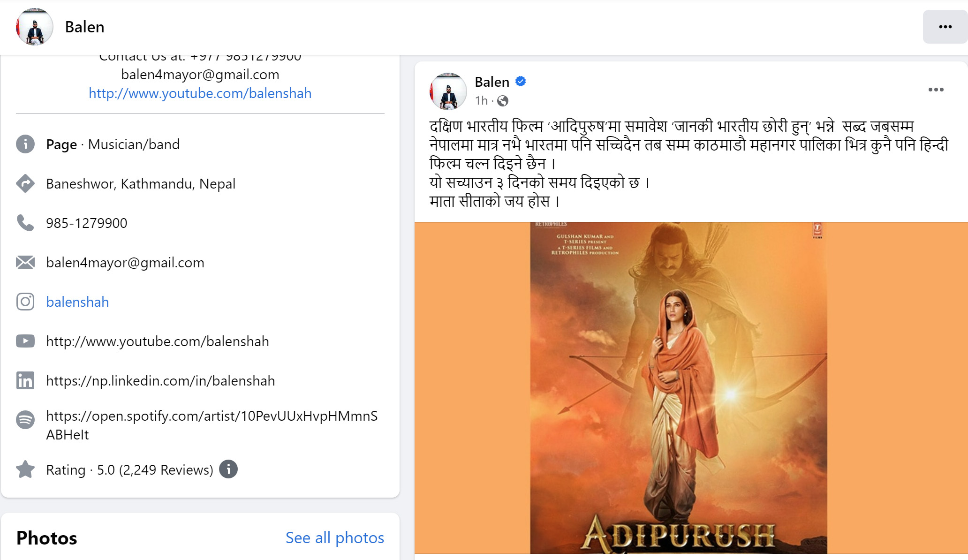Viewport: 968px width, 560px height.
Task: Open the Adipurush poster image
Action: [x=691, y=388]
